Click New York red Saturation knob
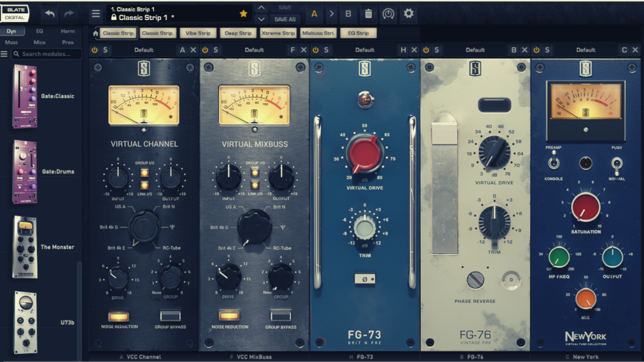The width and height of the screenshot is (644, 362). pos(586,207)
